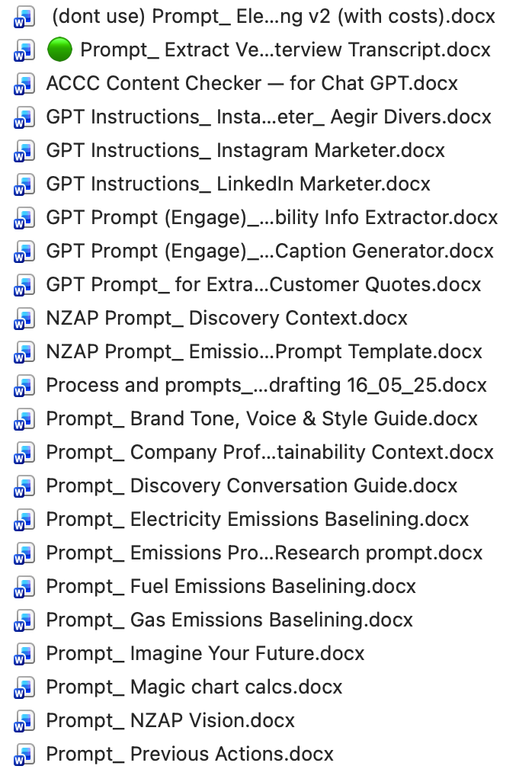Select Prompt_ Discovery Conversation Guide.docx

pyautogui.click(x=252, y=486)
